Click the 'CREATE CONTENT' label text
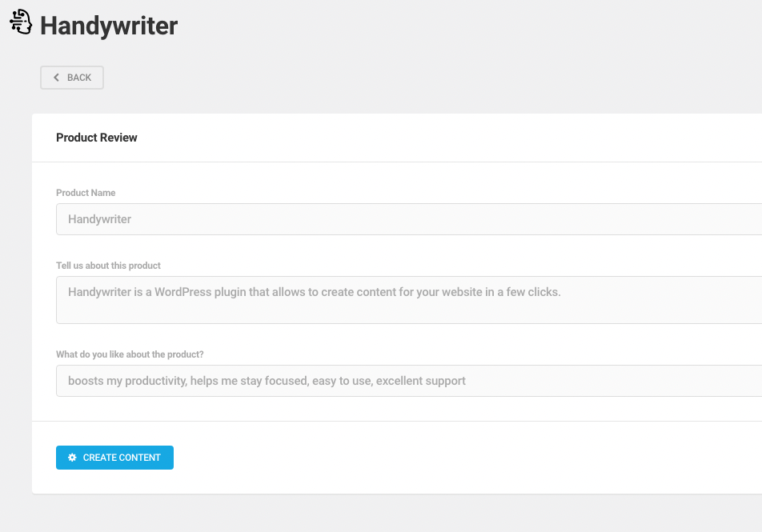 [x=122, y=458]
